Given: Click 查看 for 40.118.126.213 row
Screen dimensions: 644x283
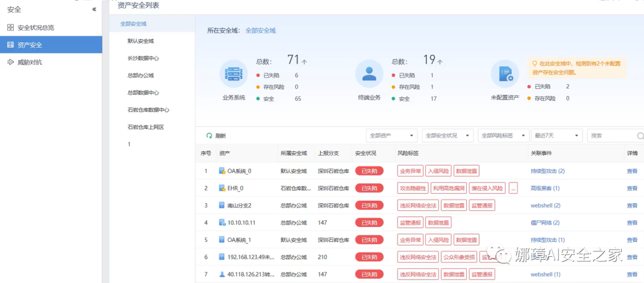Looking at the screenshot, I should tap(632, 275).
